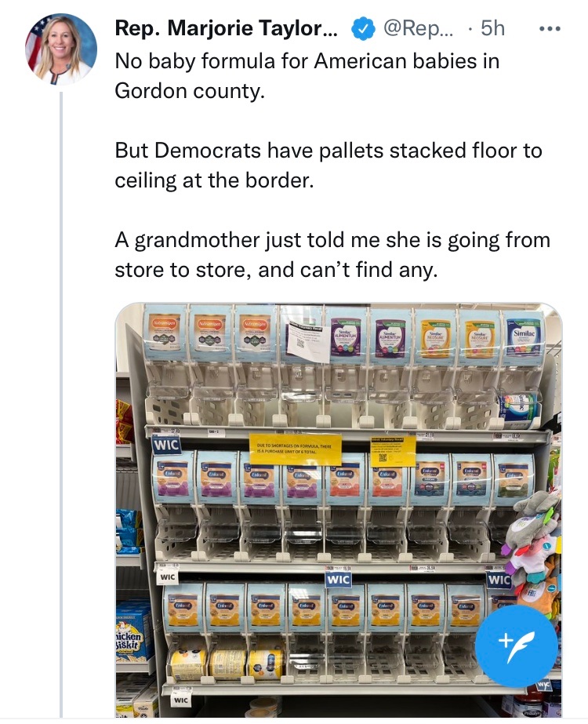The image size is (588, 724).
Task: Click the yellow formula cans on bottom shelf
Action: pyautogui.click(x=227, y=664)
